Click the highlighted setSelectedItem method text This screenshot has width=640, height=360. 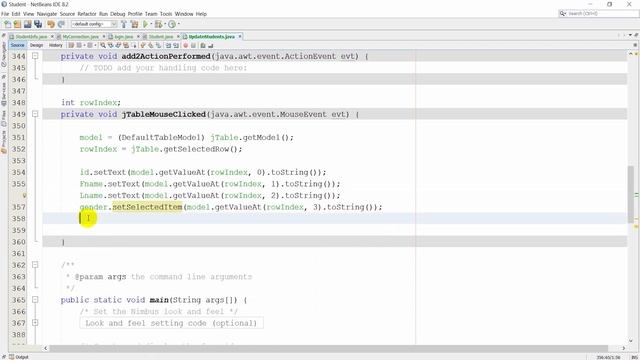[x=147, y=207]
